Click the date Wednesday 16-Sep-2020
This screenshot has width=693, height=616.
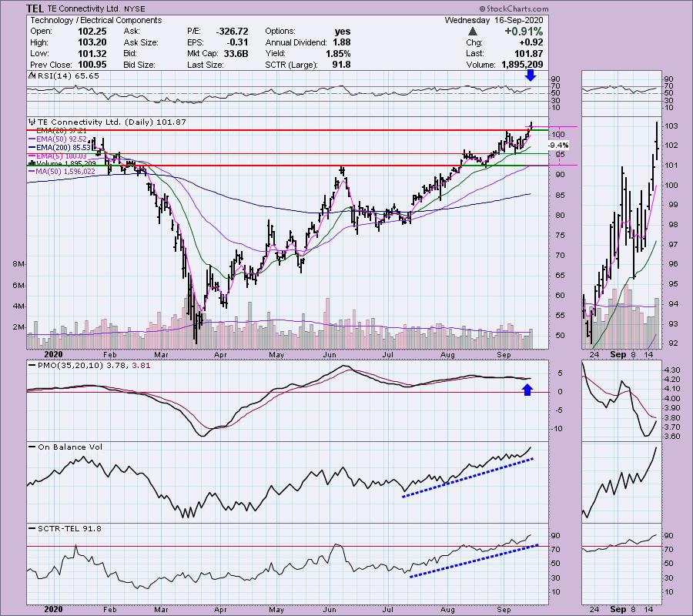(x=494, y=20)
